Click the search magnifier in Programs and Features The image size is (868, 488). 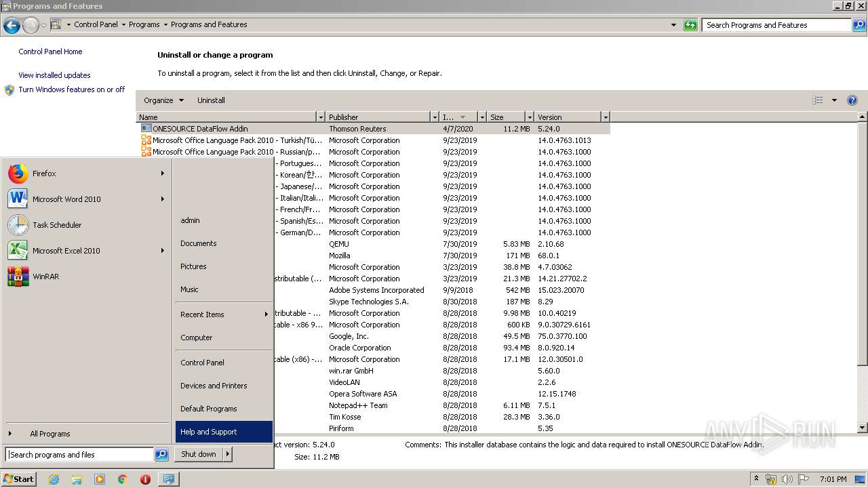click(859, 25)
